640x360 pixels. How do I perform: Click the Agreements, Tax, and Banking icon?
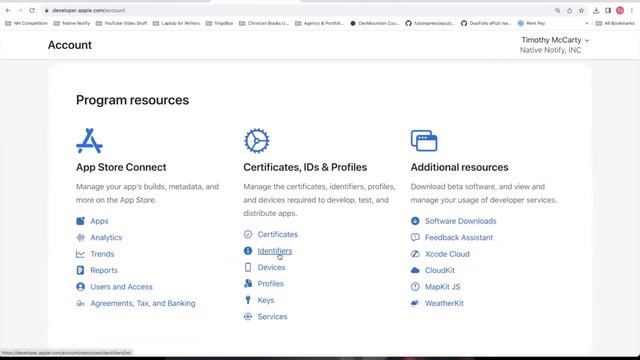point(80,303)
